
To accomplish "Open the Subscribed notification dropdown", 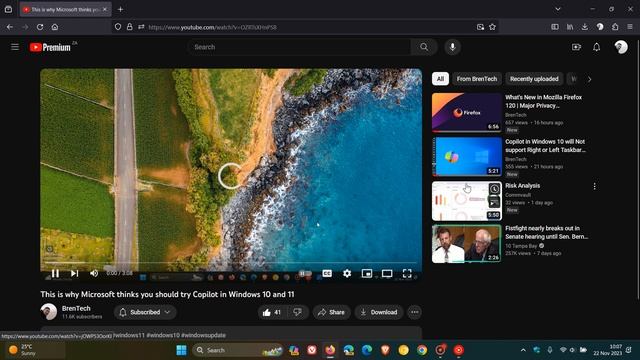I will pyautogui.click(x=145, y=312).
